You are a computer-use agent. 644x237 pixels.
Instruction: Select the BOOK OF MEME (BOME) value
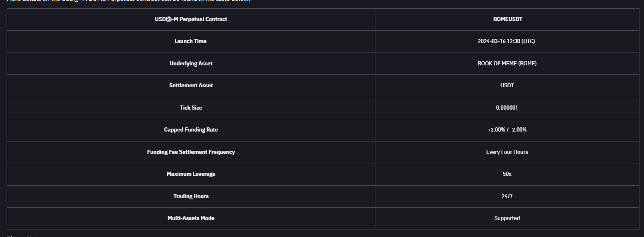507,63
